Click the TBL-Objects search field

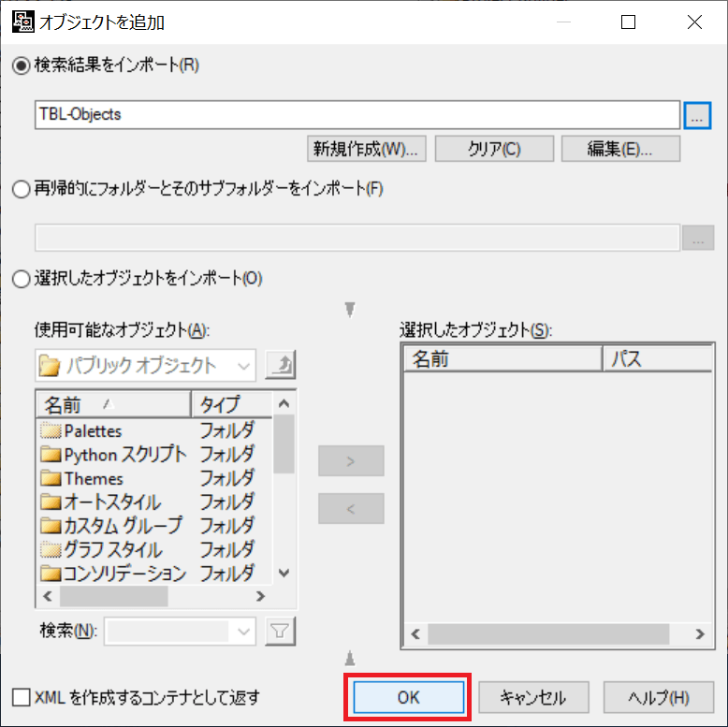(357, 115)
